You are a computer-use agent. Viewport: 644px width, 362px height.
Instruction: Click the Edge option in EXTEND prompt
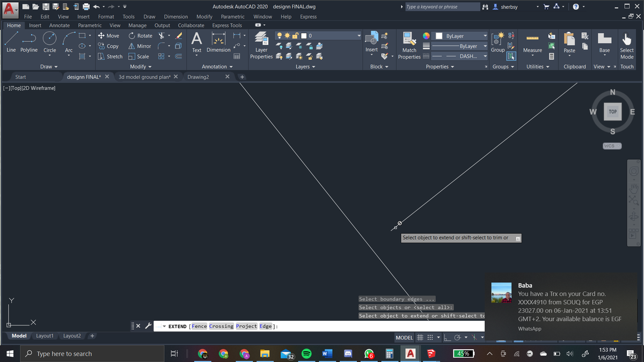[266, 326]
